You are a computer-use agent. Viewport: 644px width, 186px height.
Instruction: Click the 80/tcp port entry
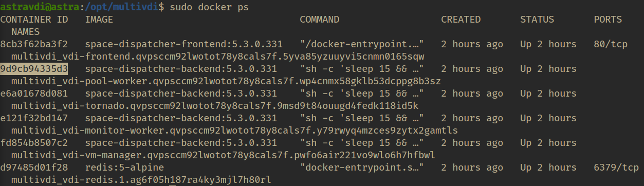pyautogui.click(x=611, y=44)
